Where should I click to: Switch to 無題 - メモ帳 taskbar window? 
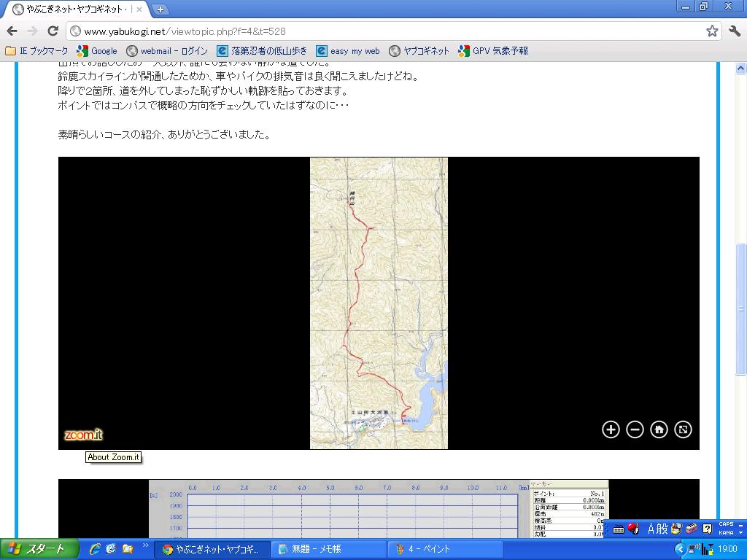tap(328, 549)
